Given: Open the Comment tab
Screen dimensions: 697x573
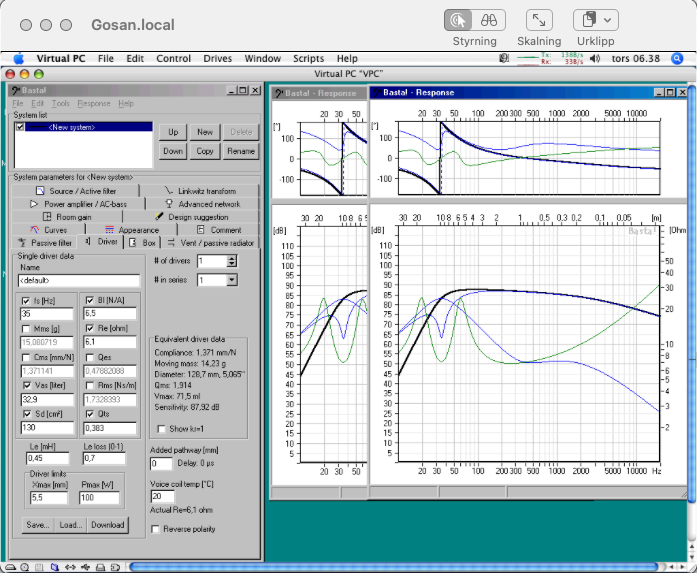Looking at the screenshot, I should [219, 230].
